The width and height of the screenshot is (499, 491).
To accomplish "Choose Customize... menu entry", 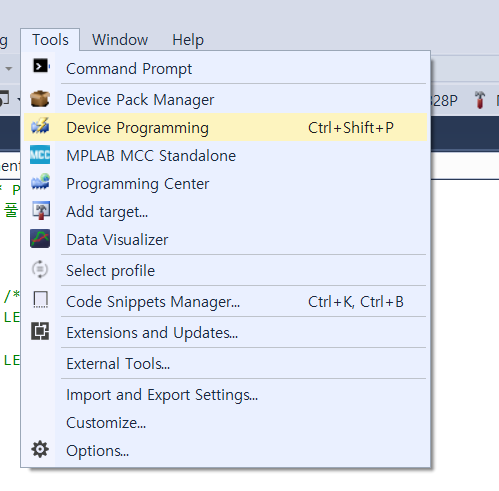I will (x=225, y=423).
